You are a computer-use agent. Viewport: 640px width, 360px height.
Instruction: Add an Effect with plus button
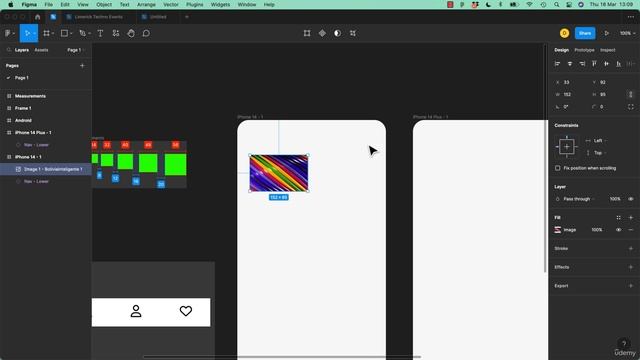pos(631,267)
